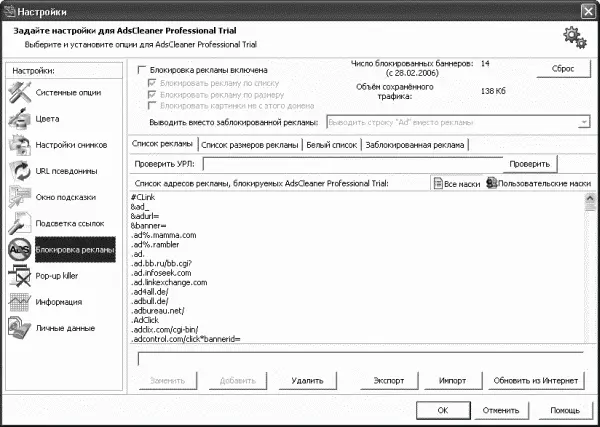Open the Окно подсказки section
This screenshot has height=427, width=600.
(20, 197)
